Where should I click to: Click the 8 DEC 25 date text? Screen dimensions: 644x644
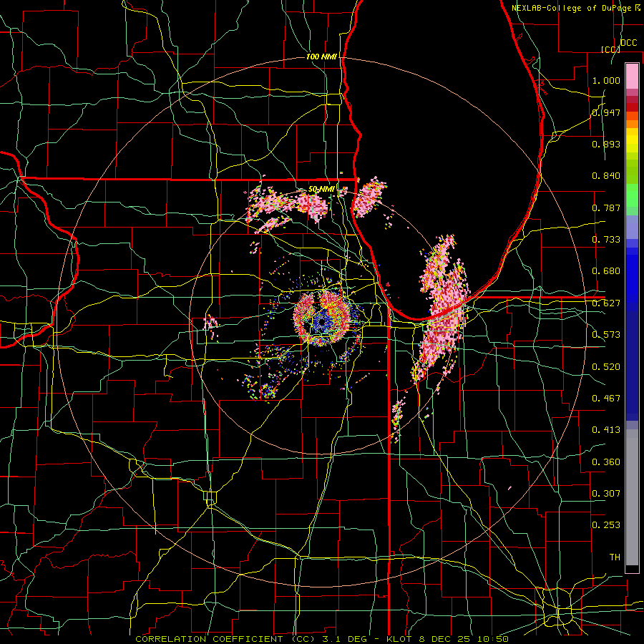pyautogui.click(x=445, y=639)
